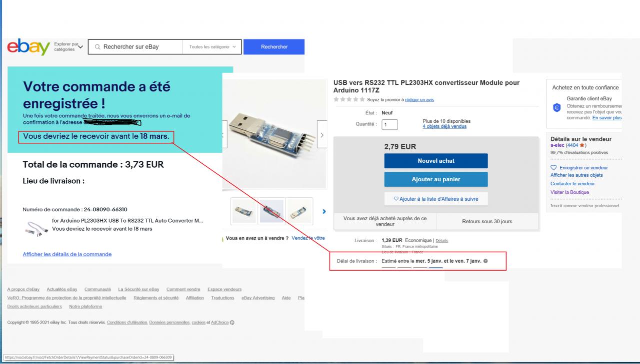Screen dimensions: 640x364
Task: Click the AdChoice info icon
Action: pyautogui.click(x=232, y=323)
